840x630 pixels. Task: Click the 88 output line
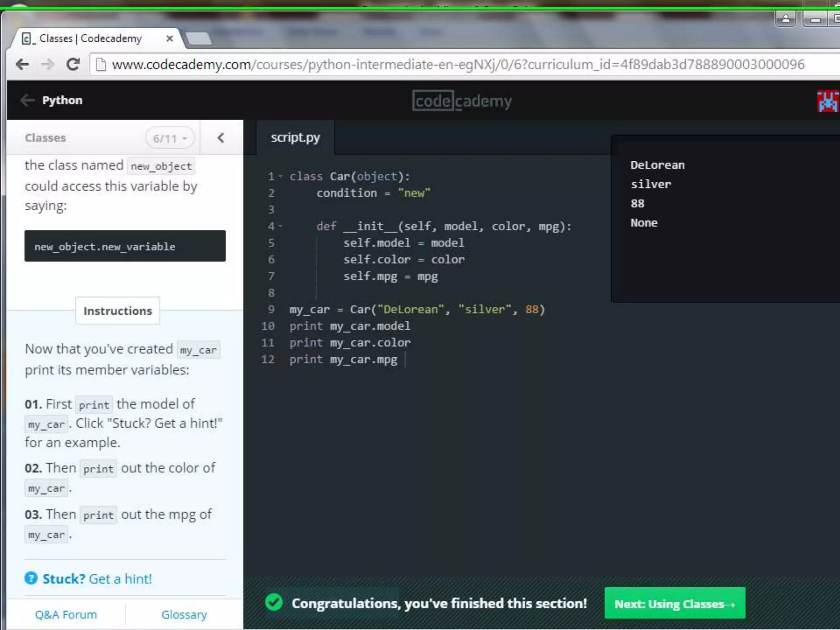tap(637, 204)
